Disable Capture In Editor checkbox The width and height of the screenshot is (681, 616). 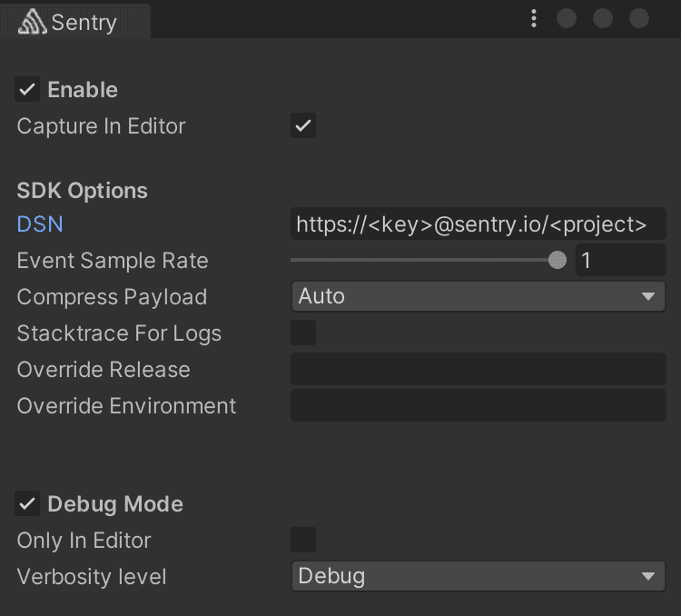pos(303,126)
